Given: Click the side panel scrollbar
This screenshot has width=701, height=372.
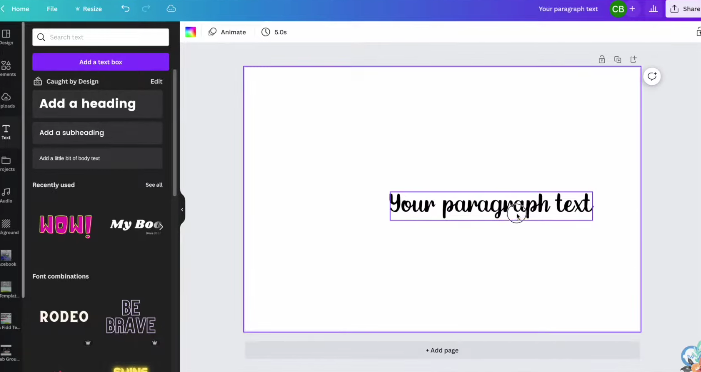Looking at the screenshot, I should pos(175,132).
